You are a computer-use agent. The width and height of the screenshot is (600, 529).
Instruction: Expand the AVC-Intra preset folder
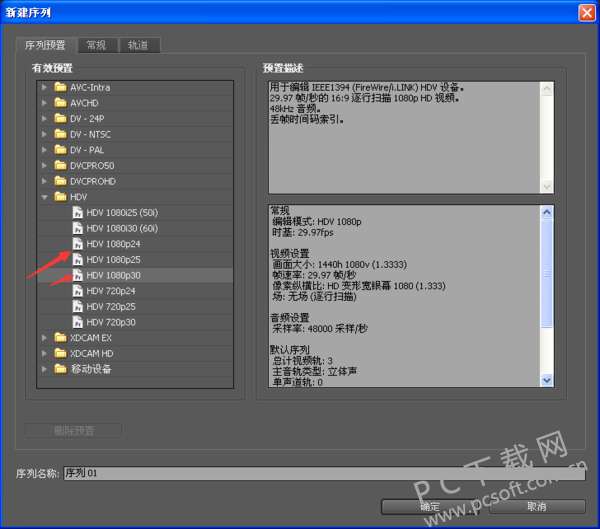(44, 87)
